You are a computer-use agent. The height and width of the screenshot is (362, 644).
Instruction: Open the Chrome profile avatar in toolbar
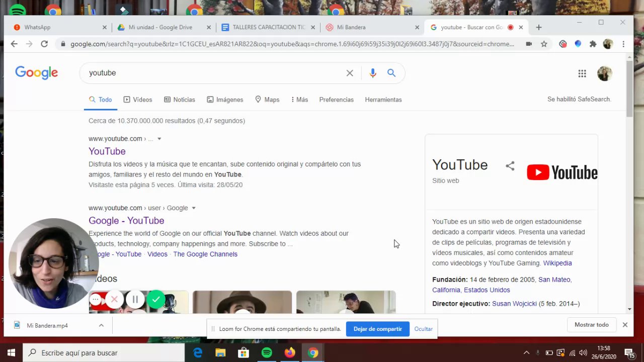(x=608, y=44)
